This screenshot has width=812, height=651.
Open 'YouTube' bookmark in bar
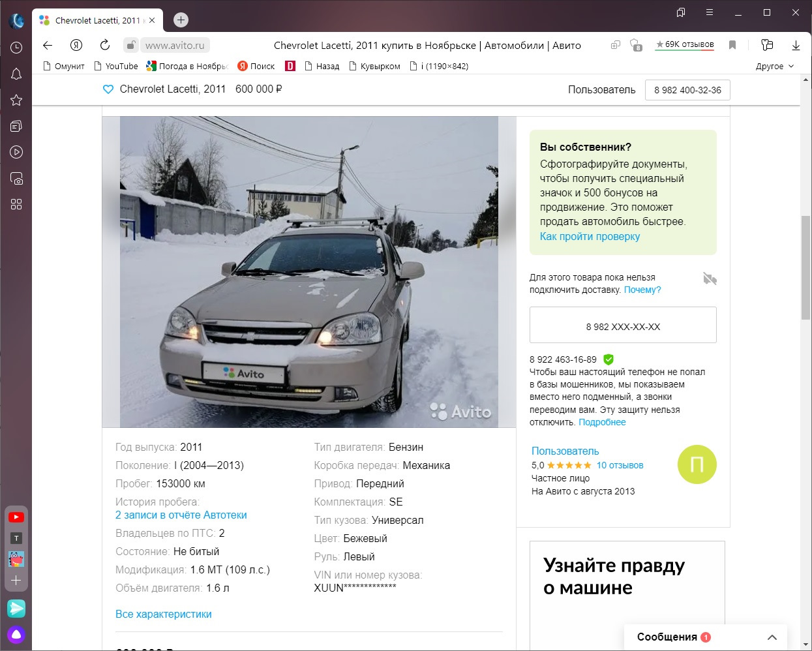[116, 66]
